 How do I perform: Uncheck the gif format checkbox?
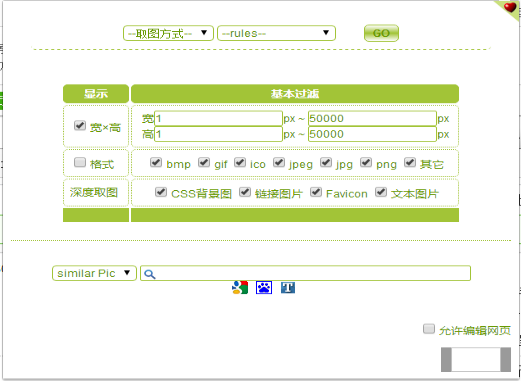click(x=204, y=162)
